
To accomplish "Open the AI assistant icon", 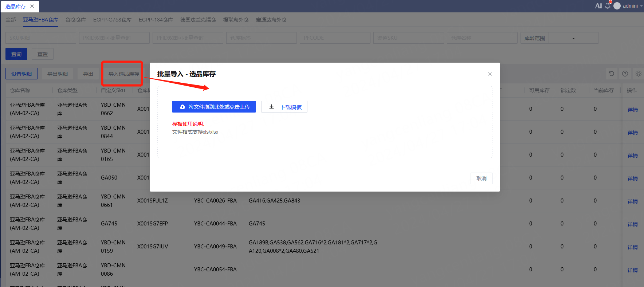I will click(x=598, y=6).
